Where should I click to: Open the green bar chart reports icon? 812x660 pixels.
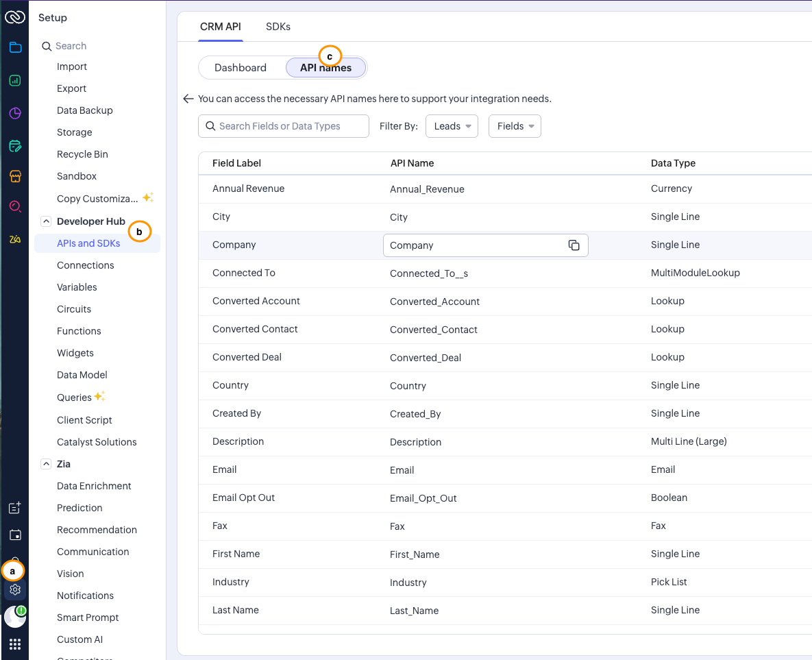[x=15, y=80]
